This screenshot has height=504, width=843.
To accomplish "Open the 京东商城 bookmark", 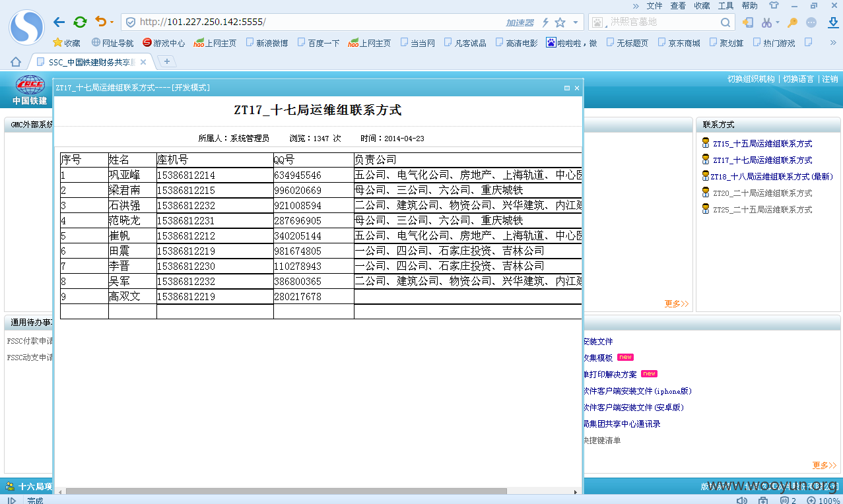I will click(679, 43).
